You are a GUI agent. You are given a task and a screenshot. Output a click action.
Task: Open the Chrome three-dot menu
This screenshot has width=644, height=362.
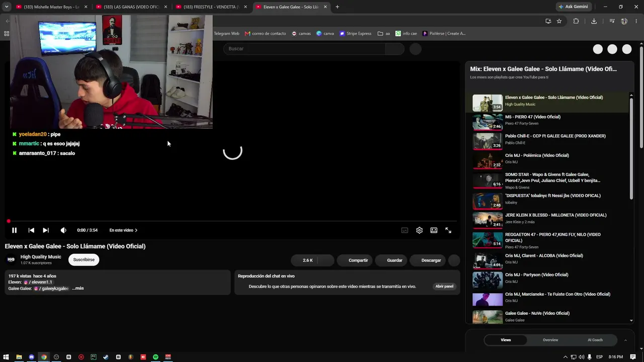636,21
